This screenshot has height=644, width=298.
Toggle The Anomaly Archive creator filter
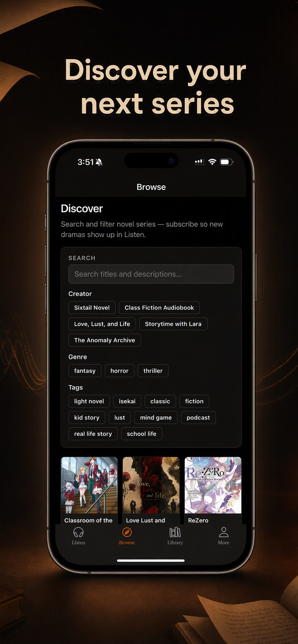[x=105, y=340]
